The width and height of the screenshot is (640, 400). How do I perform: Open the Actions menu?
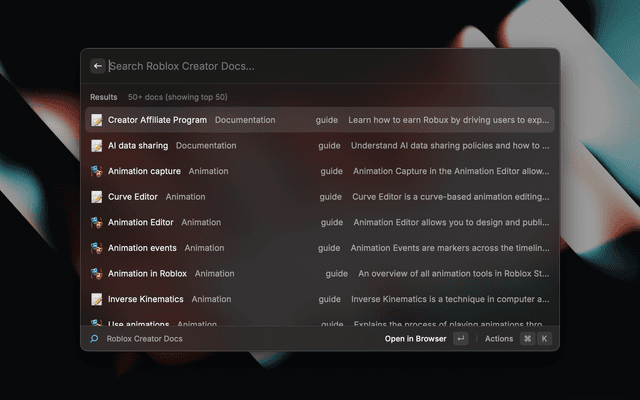point(498,339)
